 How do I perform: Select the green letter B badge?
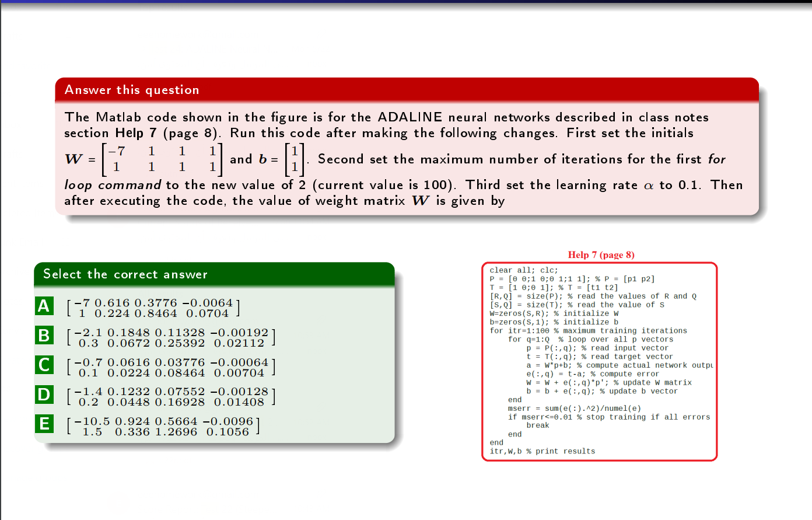44,337
